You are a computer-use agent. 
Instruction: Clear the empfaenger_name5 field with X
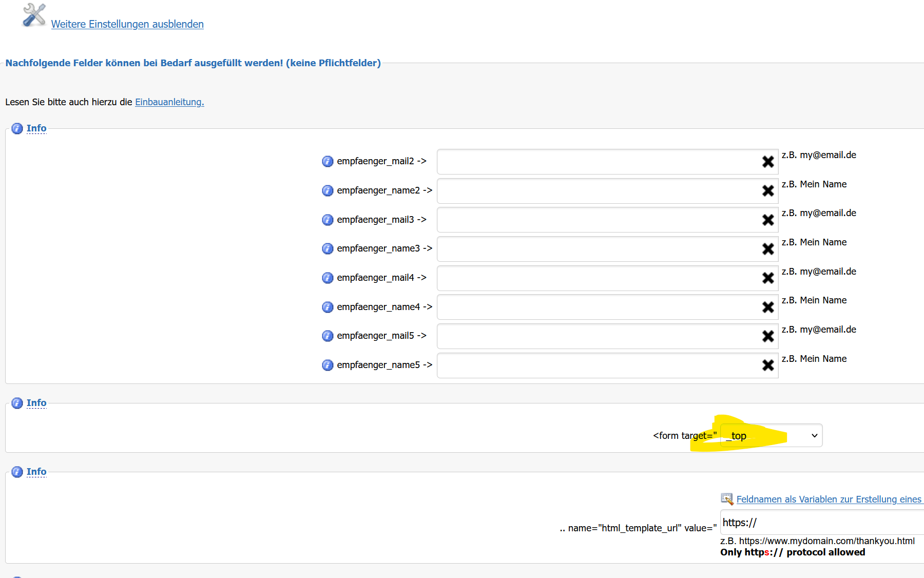(767, 365)
